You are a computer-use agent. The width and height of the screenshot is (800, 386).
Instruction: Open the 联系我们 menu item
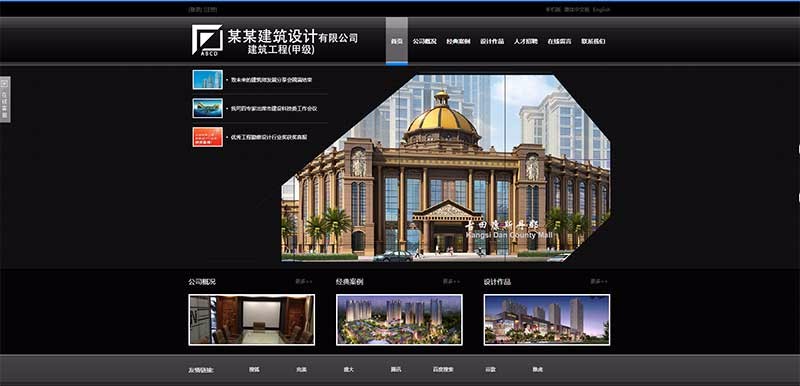593,41
